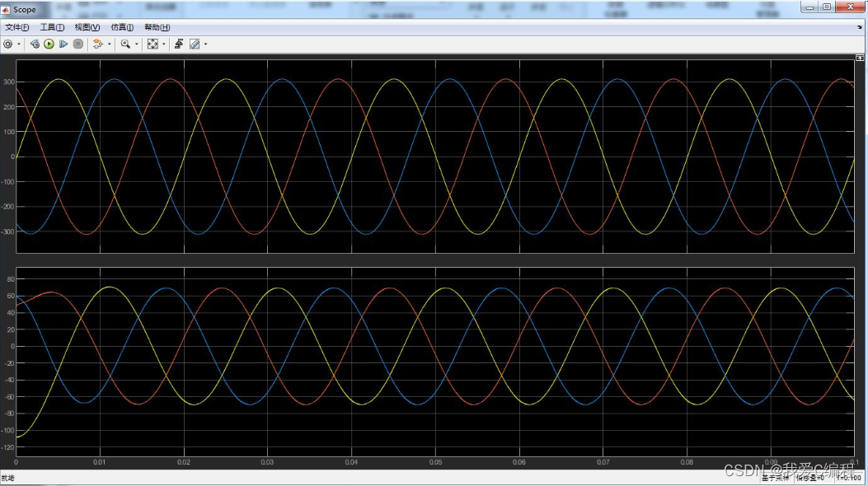The width and height of the screenshot is (868, 486).
Task: Click the Step Back simulation icon
Action: pos(35,44)
